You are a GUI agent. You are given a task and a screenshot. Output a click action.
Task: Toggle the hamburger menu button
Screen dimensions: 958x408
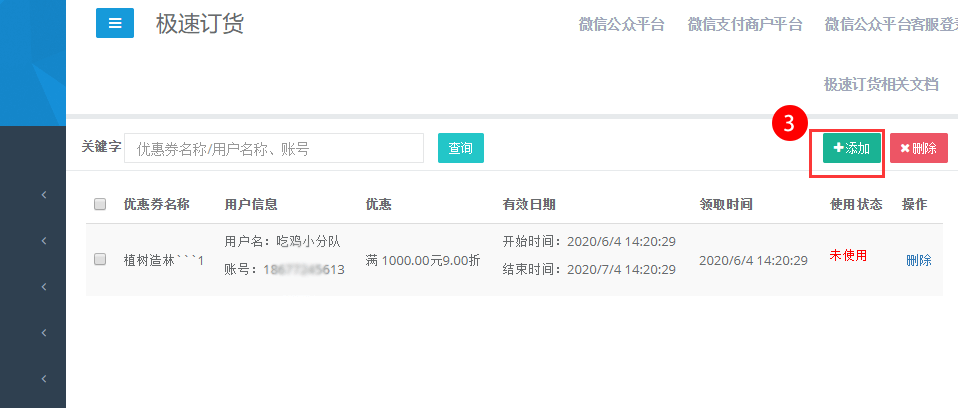[115, 23]
